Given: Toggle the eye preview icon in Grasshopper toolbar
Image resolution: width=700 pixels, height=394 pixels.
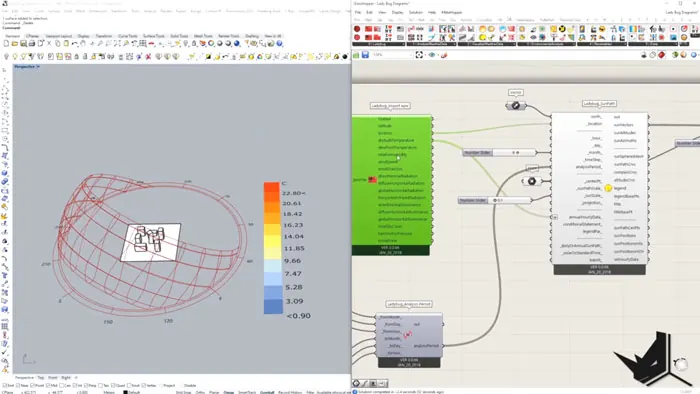Looking at the screenshot, I should 431,55.
